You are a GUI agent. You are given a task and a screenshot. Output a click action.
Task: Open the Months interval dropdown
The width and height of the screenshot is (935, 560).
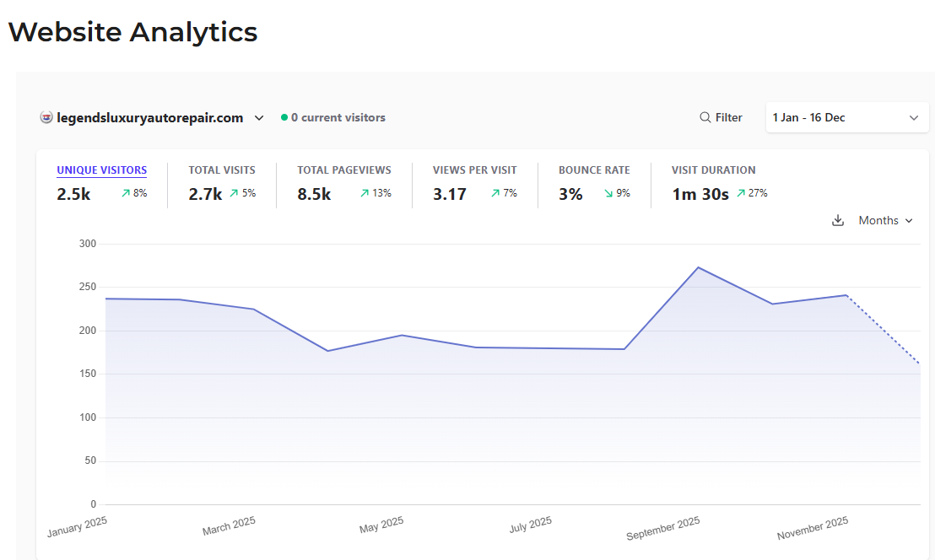(x=885, y=220)
